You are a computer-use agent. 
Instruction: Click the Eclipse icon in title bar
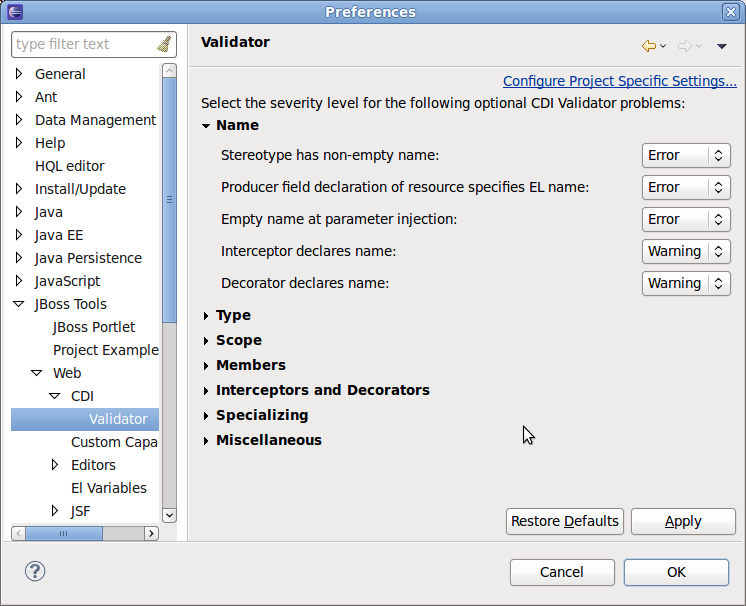point(15,11)
